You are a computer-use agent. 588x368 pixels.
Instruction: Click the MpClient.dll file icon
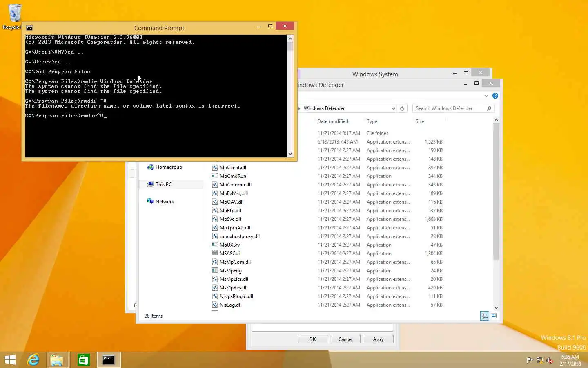215,168
